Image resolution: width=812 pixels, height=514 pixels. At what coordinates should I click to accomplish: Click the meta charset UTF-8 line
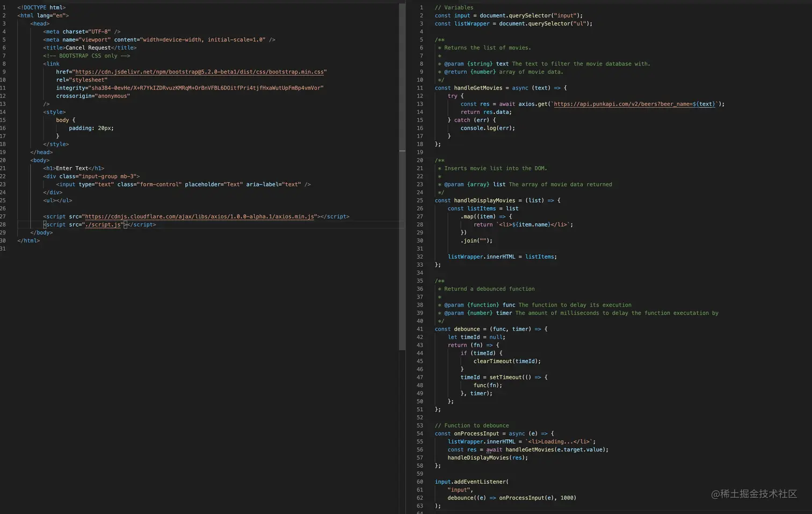pyautogui.click(x=82, y=32)
